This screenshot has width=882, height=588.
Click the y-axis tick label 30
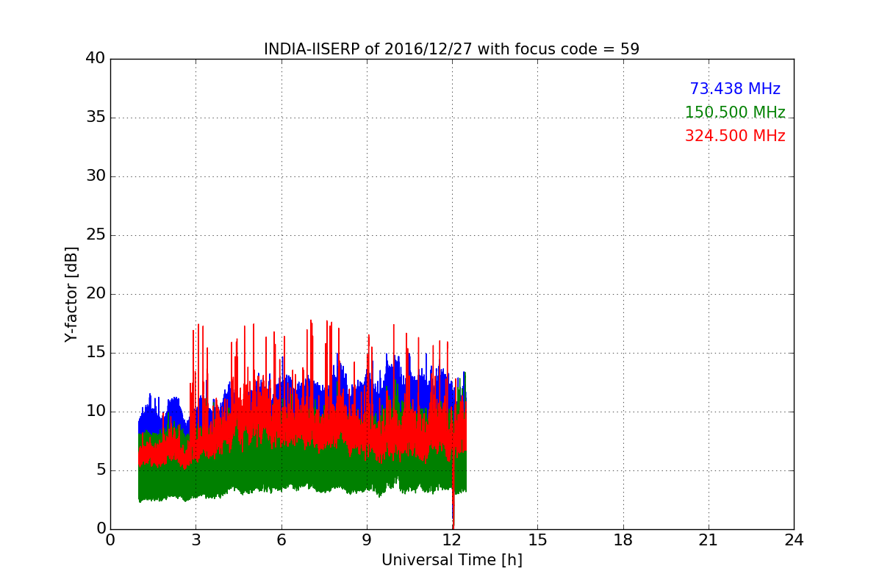click(96, 176)
